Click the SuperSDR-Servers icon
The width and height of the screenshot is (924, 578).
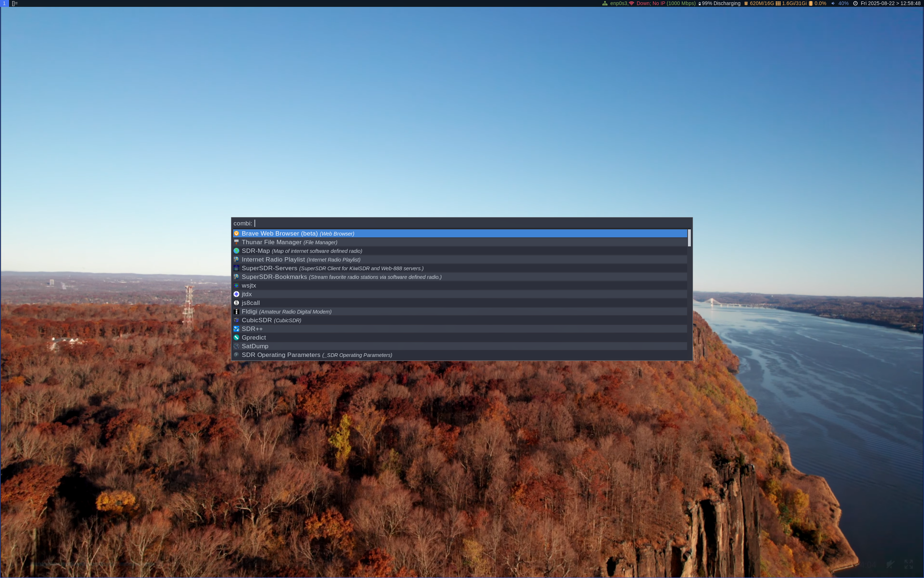tap(236, 268)
